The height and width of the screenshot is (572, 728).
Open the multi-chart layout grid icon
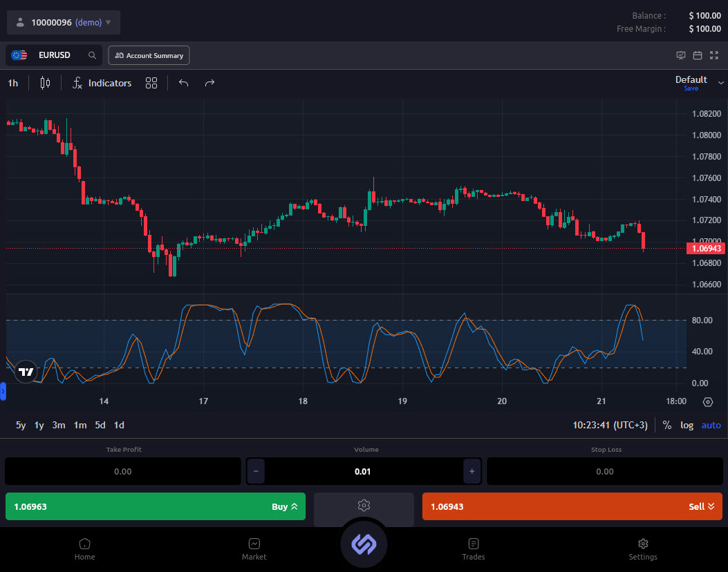(x=151, y=83)
